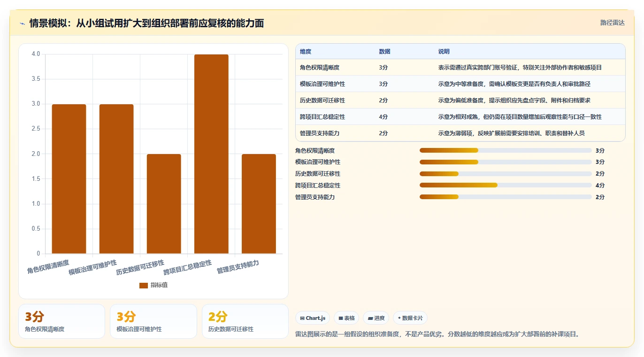Click the description starting 示意为中等准备度
Viewport: 644px width, 357px height.
point(514,84)
